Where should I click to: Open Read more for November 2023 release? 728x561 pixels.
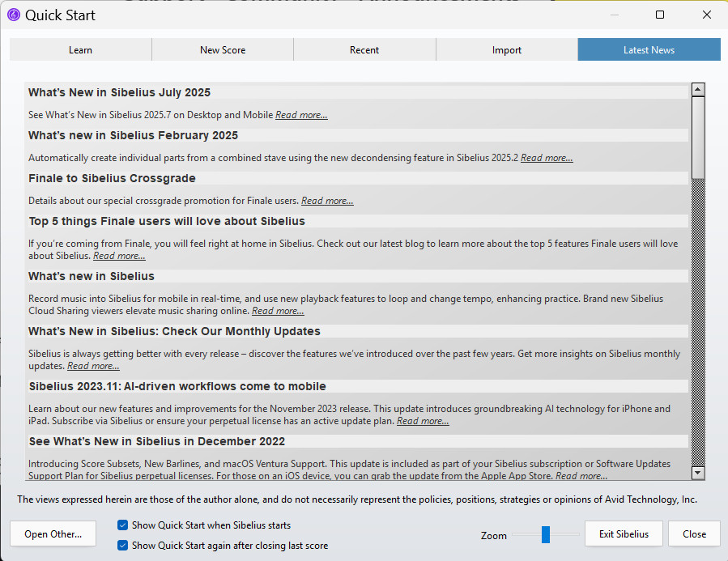pos(423,421)
